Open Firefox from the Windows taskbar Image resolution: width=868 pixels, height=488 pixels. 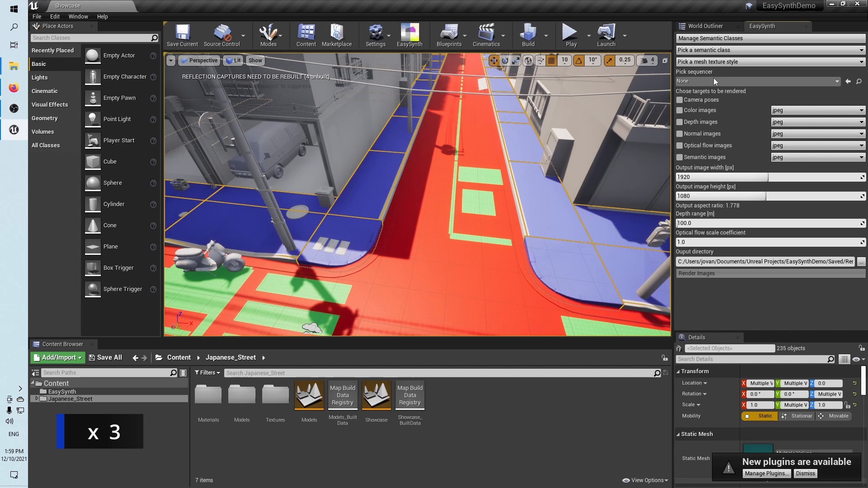pyautogui.click(x=14, y=88)
